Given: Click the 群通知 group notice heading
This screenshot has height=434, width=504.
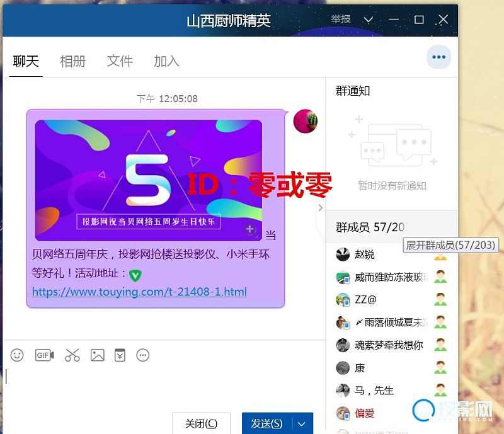Looking at the screenshot, I should pyautogui.click(x=353, y=91).
